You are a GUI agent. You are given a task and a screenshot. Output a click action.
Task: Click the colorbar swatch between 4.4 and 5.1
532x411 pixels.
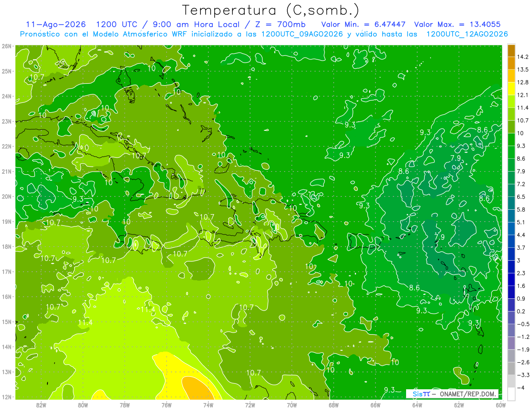point(511,229)
